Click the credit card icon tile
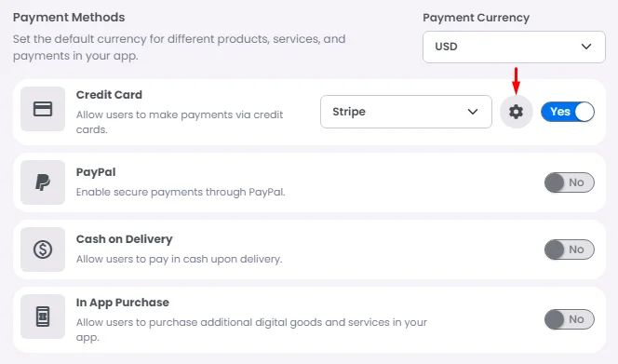This screenshot has width=618, height=364. 43,109
